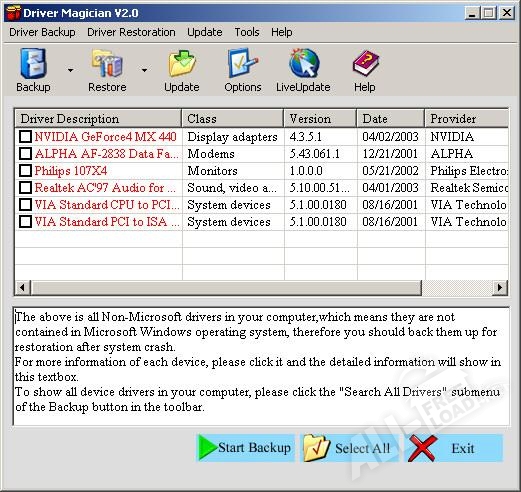Viewport: 521px width, 492px height.
Task: Open the Update folder icon
Action: [x=182, y=63]
